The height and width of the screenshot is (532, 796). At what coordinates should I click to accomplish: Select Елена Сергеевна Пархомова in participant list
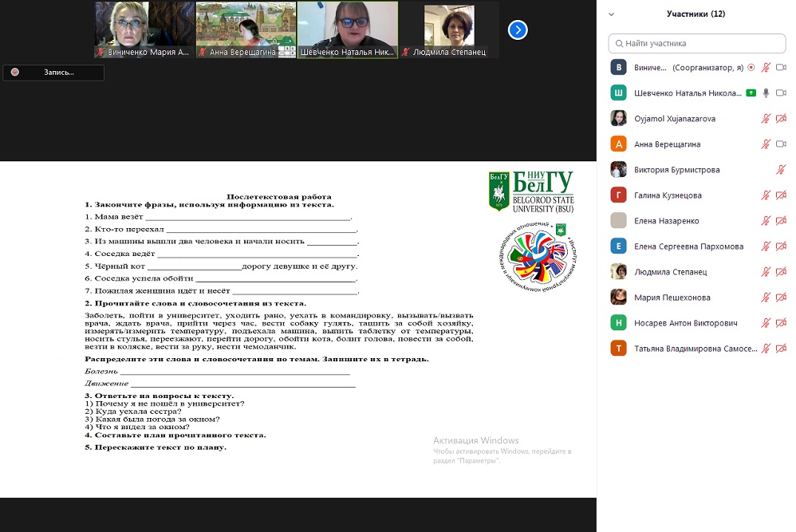tap(688, 246)
